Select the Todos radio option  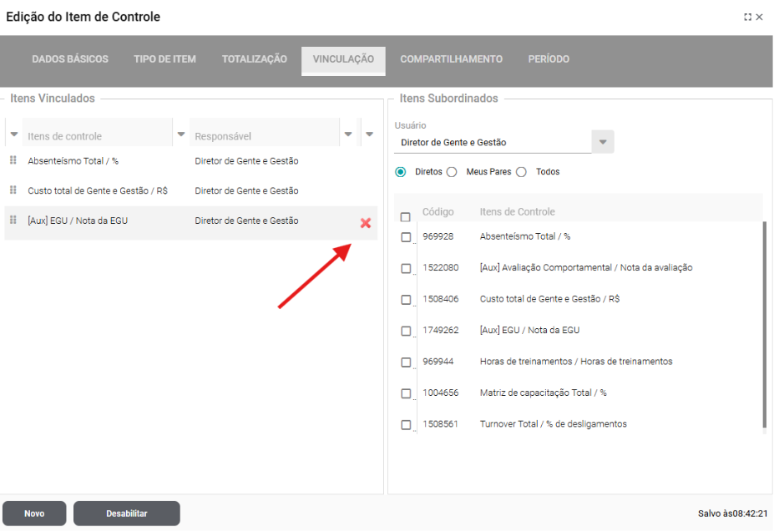(x=521, y=172)
